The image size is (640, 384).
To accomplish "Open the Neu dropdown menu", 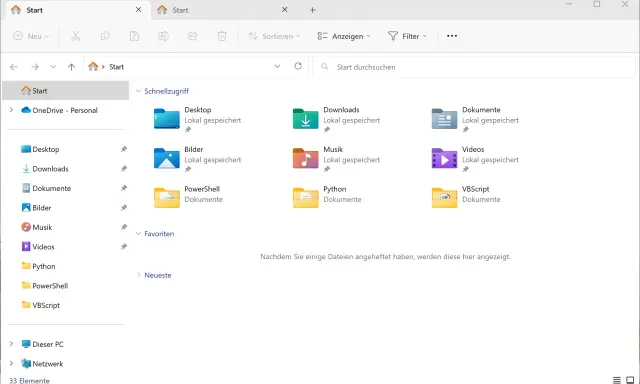I will coord(31,36).
